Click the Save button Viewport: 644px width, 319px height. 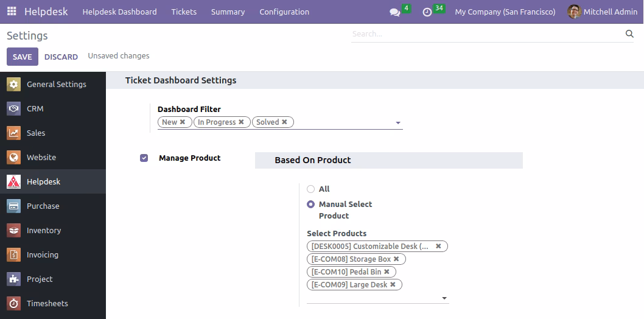tap(22, 57)
